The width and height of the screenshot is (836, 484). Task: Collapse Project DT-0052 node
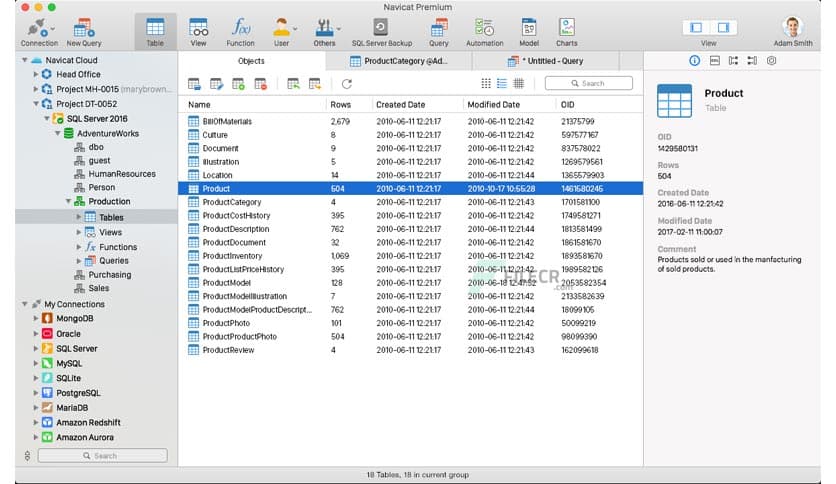click(x=36, y=103)
